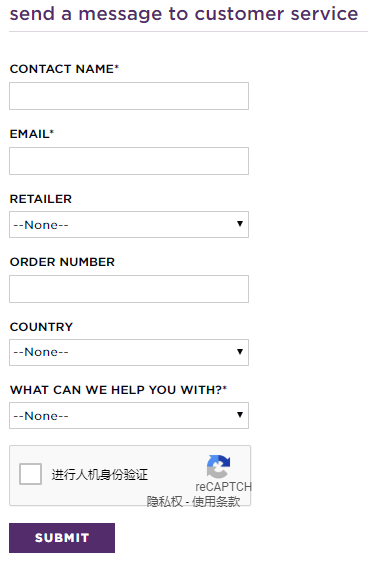Click the 进行人机身份验证 verification text
Image resolution: width=368 pixels, height=563 pixels.
pos(99,475)
